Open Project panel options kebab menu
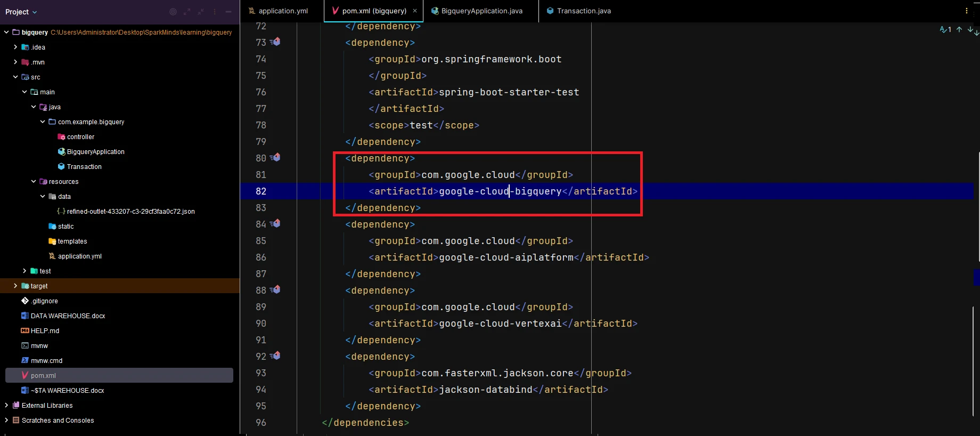This screenshot has width=980, height=436. 215,12
